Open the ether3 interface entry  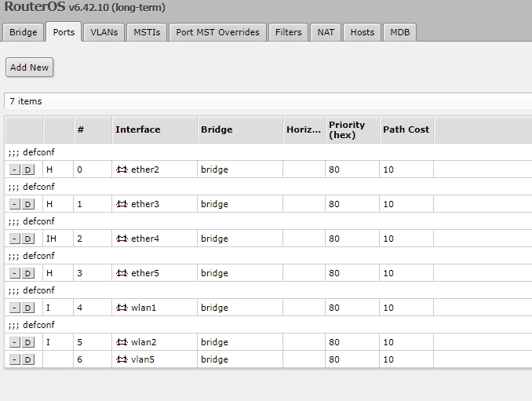coord(145,204)
